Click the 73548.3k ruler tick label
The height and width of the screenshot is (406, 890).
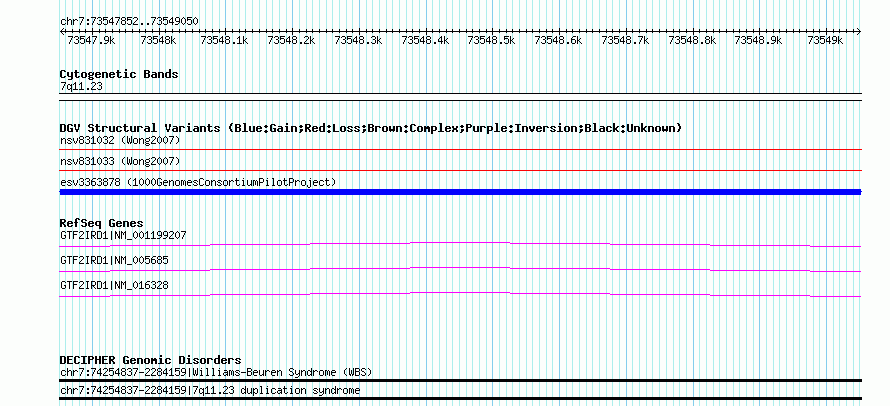[358, 40]
